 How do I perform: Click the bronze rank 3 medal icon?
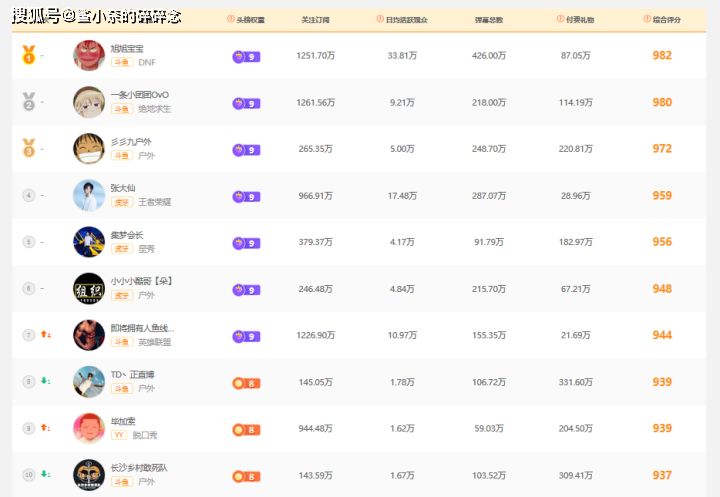point(28,148)
